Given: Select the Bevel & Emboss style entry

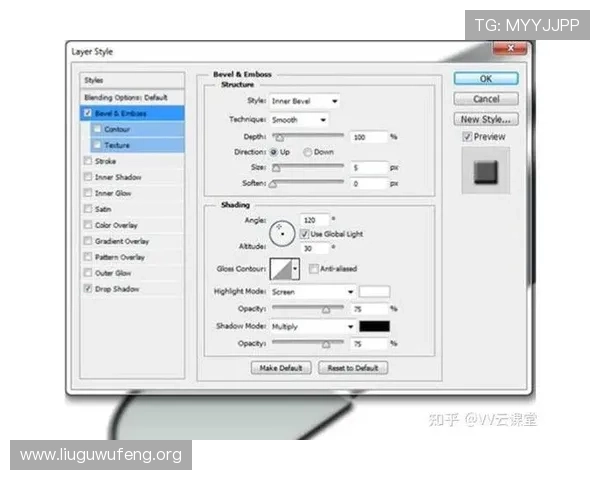Looking at the screenshot, I should coord(132,113).
